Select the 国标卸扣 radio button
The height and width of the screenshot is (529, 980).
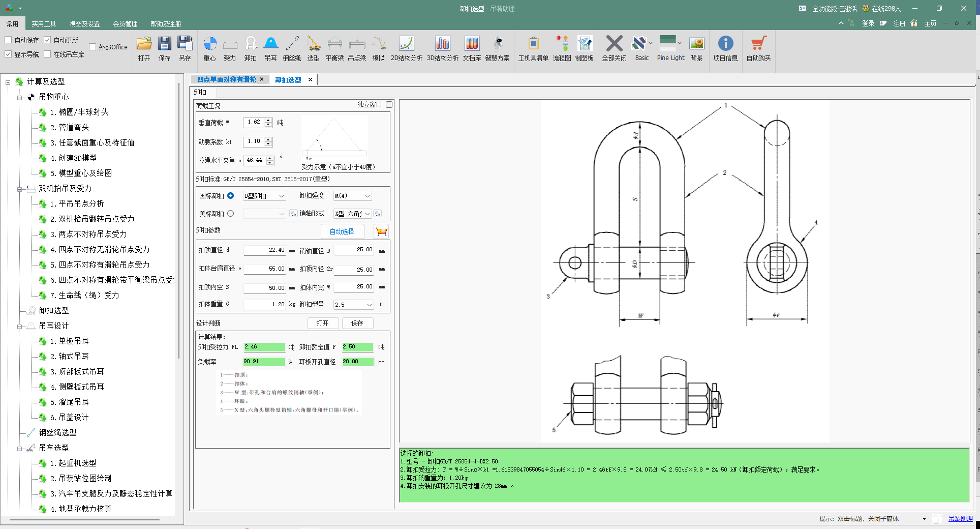(x=231, y=196)
